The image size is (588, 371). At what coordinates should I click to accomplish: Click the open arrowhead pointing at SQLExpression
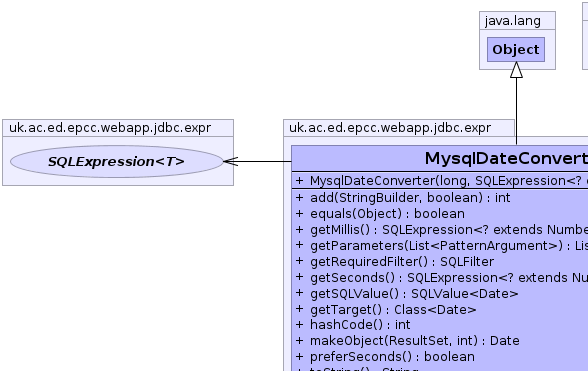pyautogui.click(x=231, y=162)
